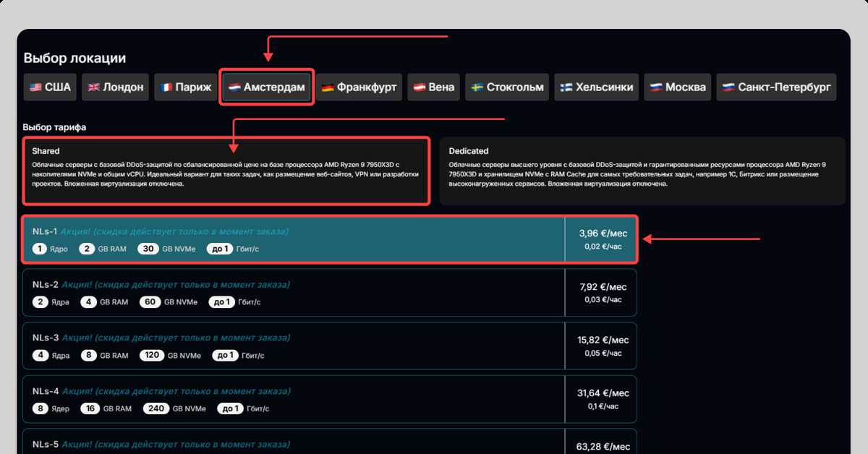Click the French flag beside Париж
Viewport: 868px width, 454px height.
tap(167, 87)
